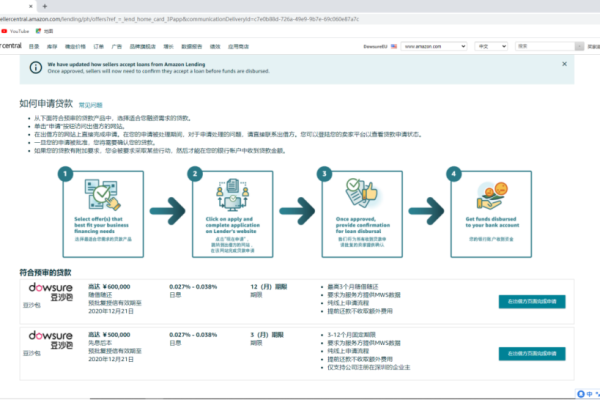Click the dowsure logo beside ¥500,000
Image resolution: width=600 pixels, height=400 pixels.
[x=51, y=340]
